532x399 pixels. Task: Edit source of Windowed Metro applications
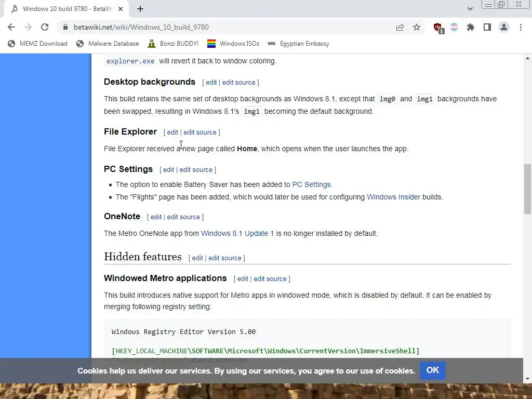[270, 279]
